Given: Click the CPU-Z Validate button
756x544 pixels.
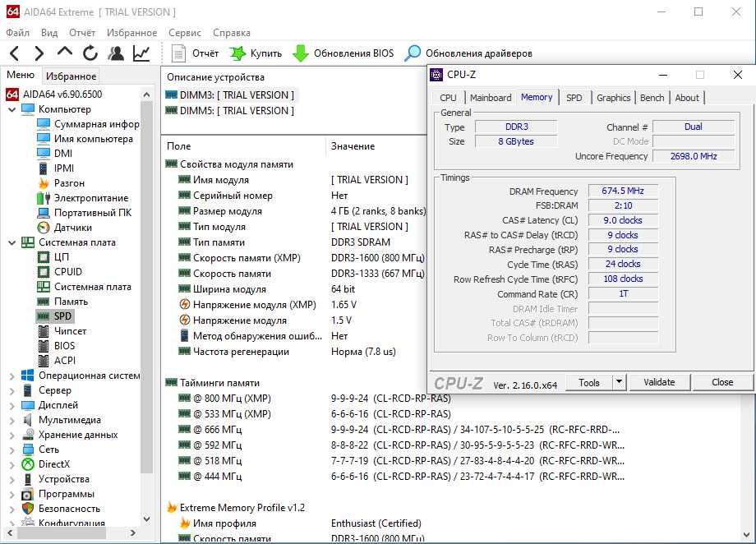Looking at the screenshot, I should click(x=659, y=382).
